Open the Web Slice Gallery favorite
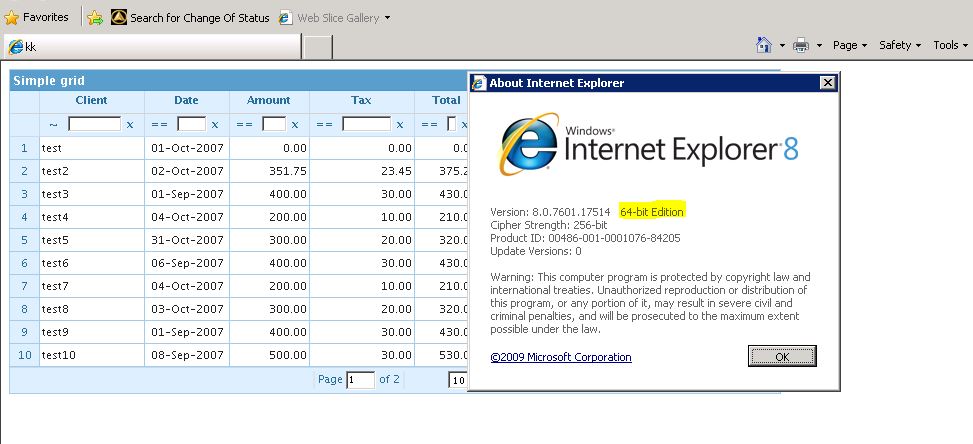The height and width of the screenshot is (444, 973). pyautogui.click(x=330, y=18)
